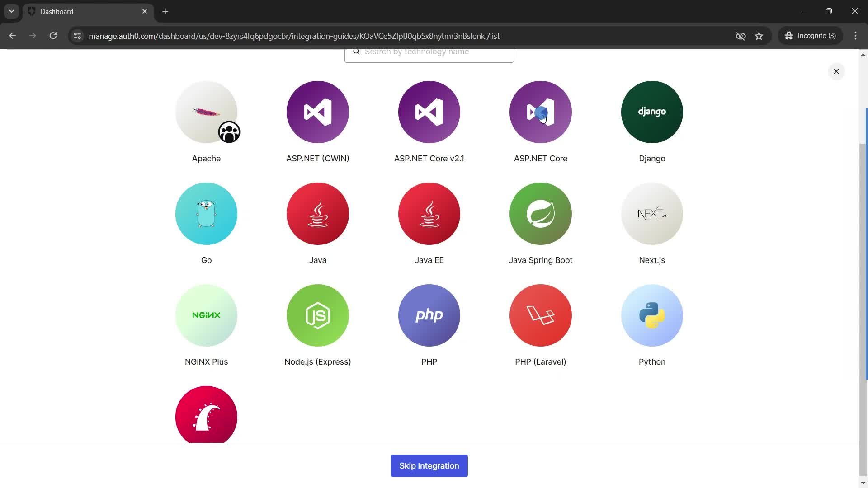The width and height of the screenshot is (868, 488).
Task: Switch to the Dashboard tab
Action: [88, 11]
